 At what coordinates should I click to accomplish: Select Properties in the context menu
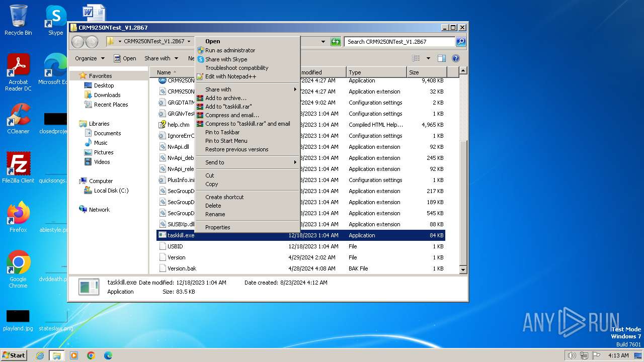[217, 227]
